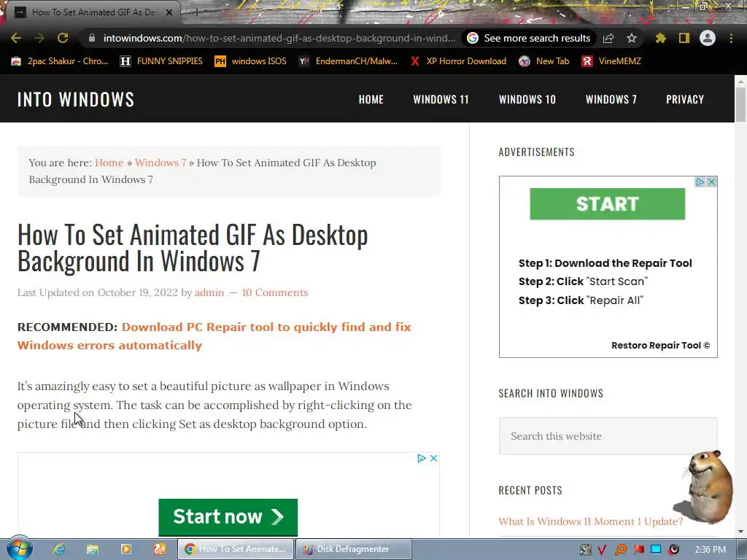Open the orange pinned taskbar app icon
The width and height of the screenshot is (747, 560).
pyautogui.click(x=160, y=549)
